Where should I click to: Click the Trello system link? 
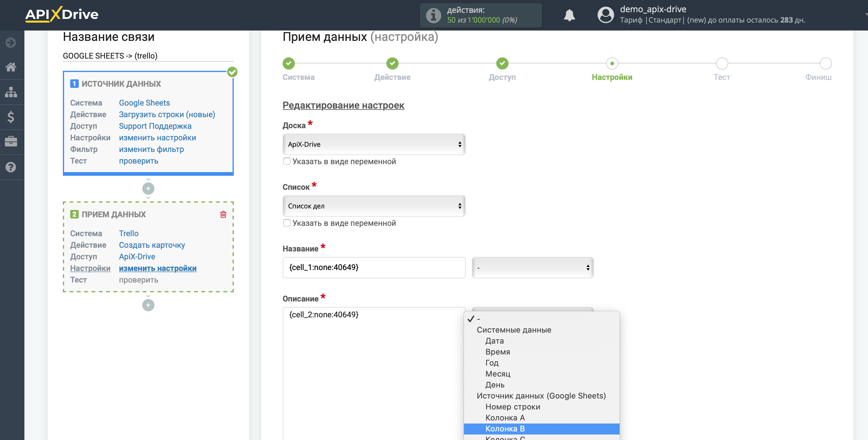coord(128,233)
